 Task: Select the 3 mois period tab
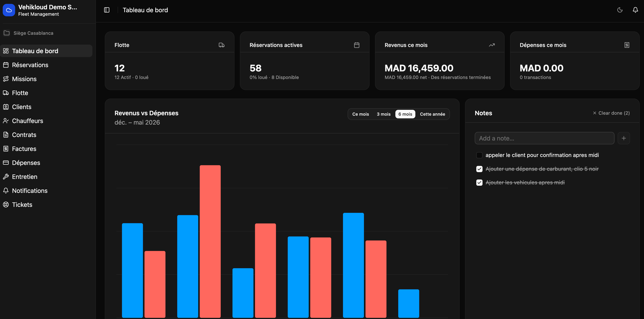(384, 114)
